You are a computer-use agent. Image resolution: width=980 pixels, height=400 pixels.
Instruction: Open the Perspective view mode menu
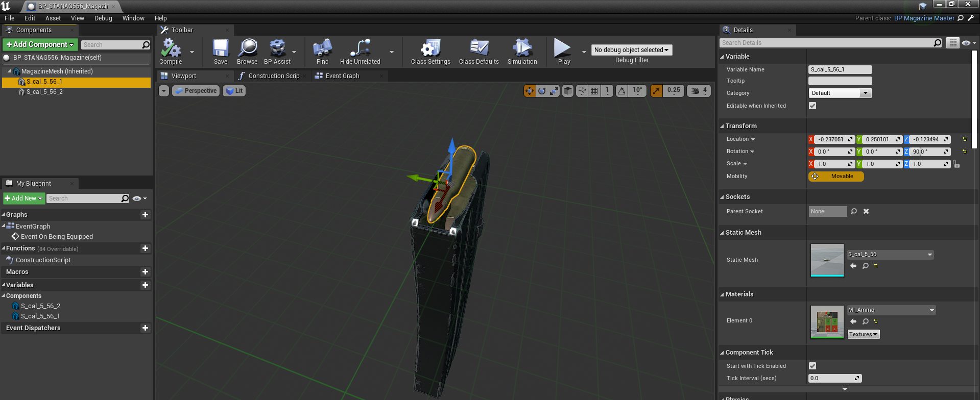pyautogui.click(x=196, y=91)
